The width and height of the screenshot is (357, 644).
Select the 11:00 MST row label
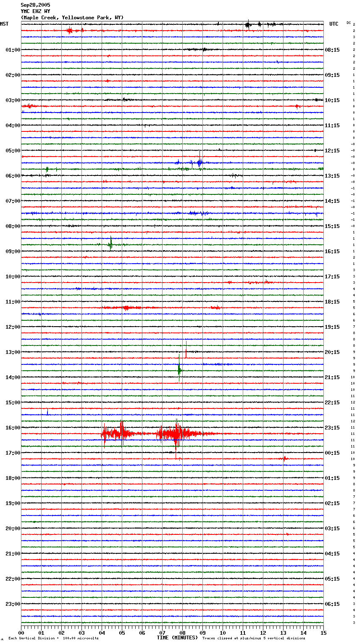click(13, 302)
